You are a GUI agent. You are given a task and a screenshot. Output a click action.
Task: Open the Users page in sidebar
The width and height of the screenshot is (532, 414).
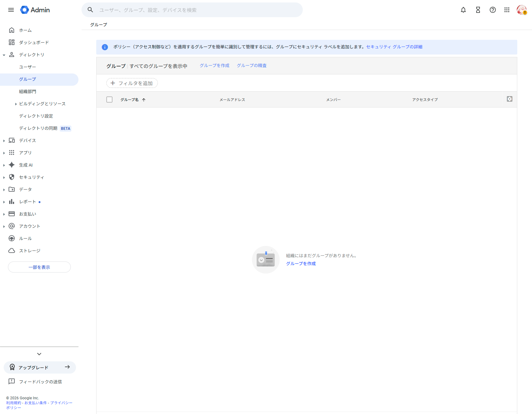pos(28,67)
